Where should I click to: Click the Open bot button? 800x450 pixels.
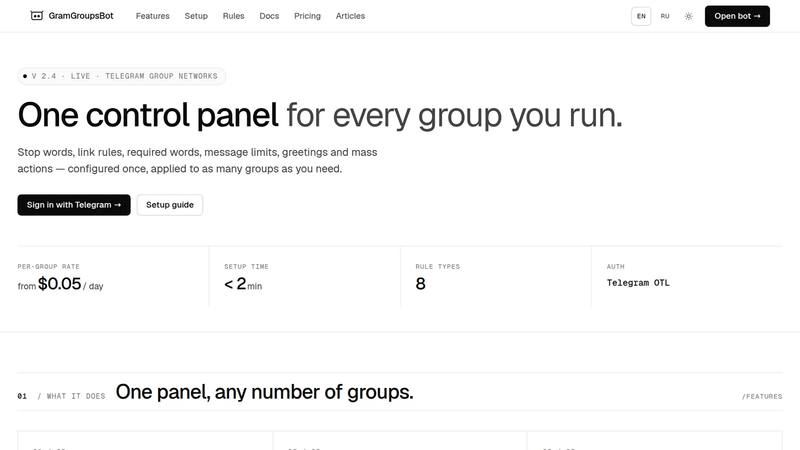click(737, 16)
